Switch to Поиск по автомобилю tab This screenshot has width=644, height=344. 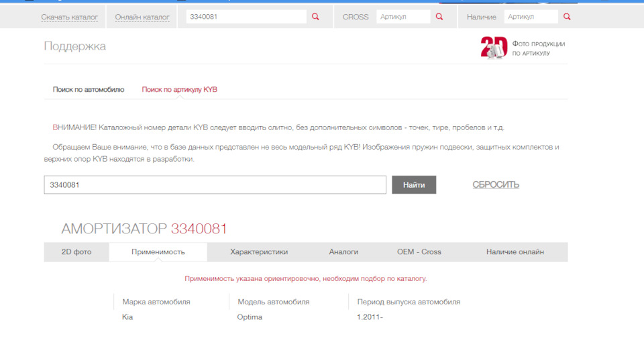89,89
